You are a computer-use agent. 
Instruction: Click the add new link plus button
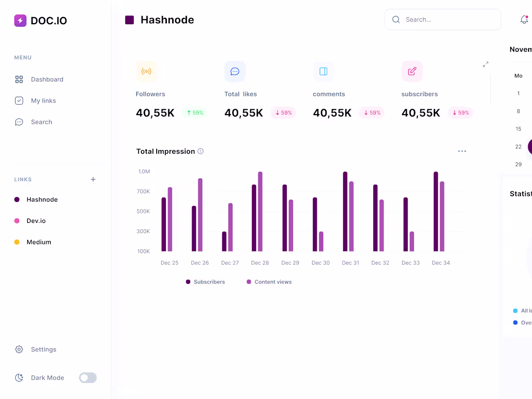tap(93, 179)
